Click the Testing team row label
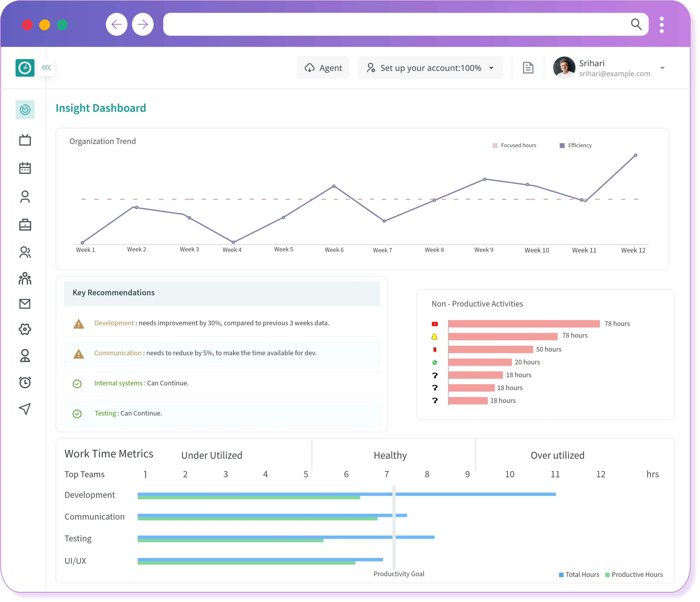 (x=78, y=539)
